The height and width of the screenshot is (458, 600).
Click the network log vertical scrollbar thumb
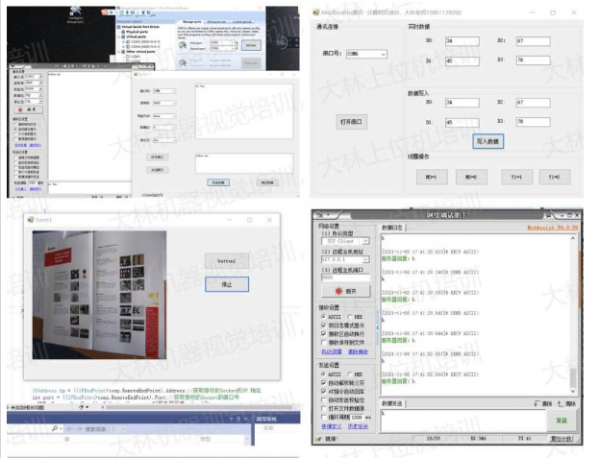(x=572, y=378)
